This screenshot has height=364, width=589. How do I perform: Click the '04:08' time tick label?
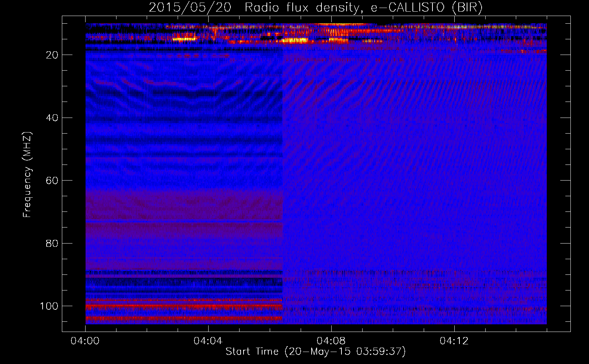click(331, 341)
